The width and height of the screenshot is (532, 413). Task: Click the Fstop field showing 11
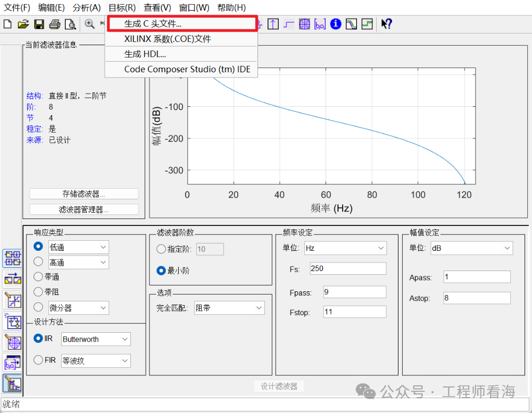click(354, 312)
